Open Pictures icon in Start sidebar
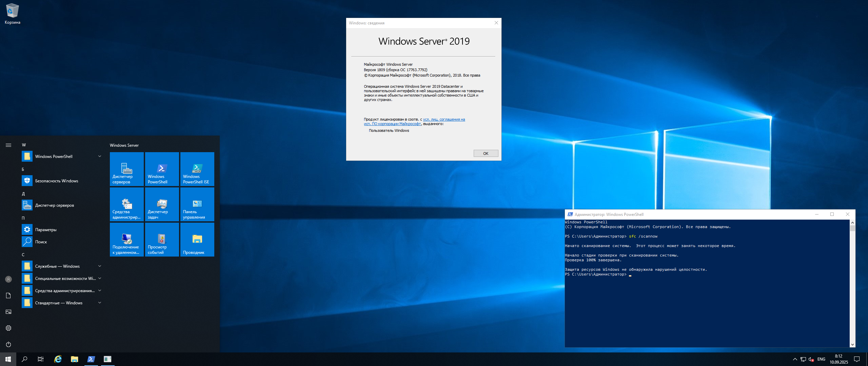Screen dimensions: 868x366 click(8, 312)
